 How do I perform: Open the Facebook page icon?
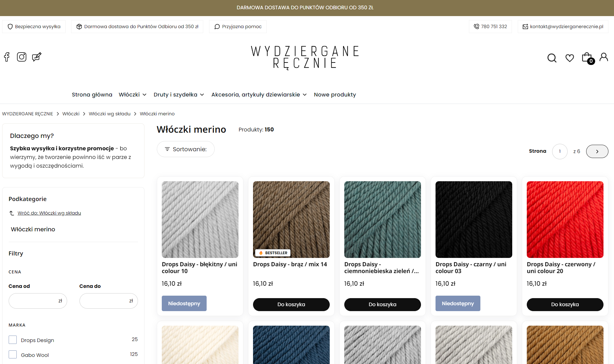pyautogui.click(x=7, y=57)
